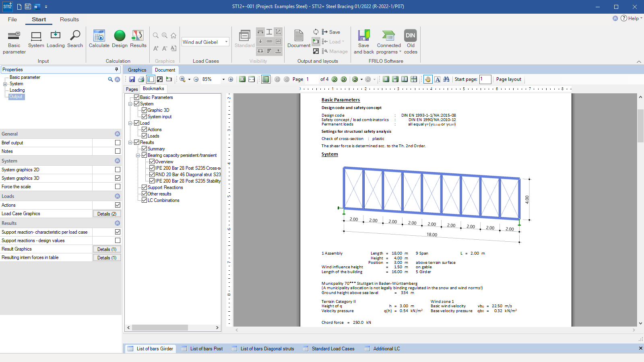This screenshot has height=362, width=644.
Task: Uncheck the Summary bookmark
Action: tap(144, 149)
